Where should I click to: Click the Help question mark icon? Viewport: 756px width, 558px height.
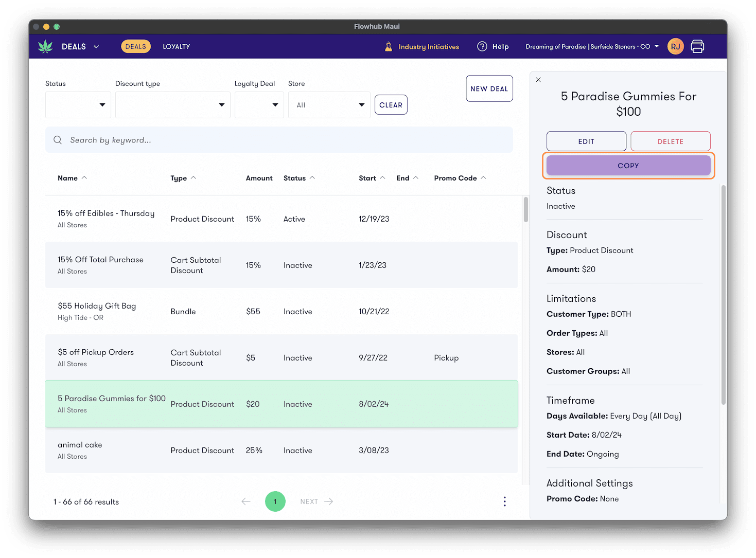482,46
